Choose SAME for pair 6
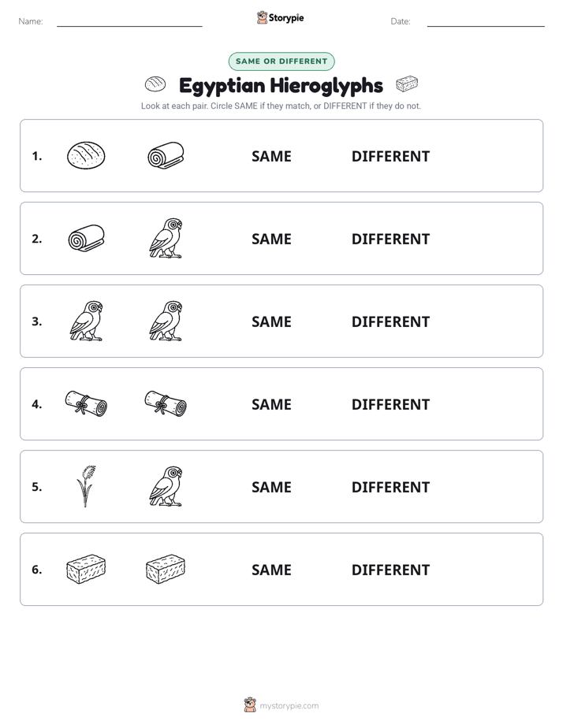 (271, 569)
